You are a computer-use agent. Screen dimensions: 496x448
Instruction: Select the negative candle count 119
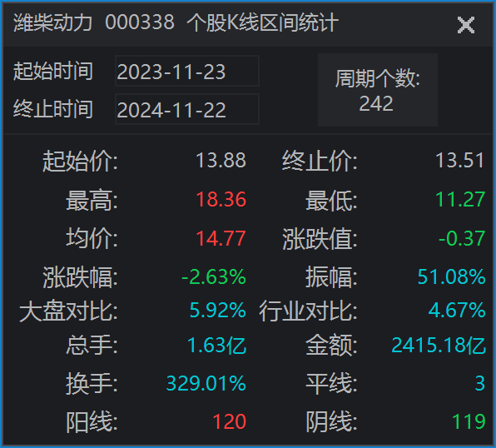tap(469, 421)
